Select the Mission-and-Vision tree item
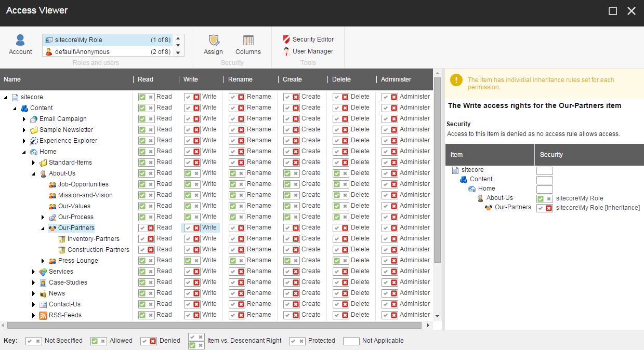The image size is (644, 350). tap(85, 195)
